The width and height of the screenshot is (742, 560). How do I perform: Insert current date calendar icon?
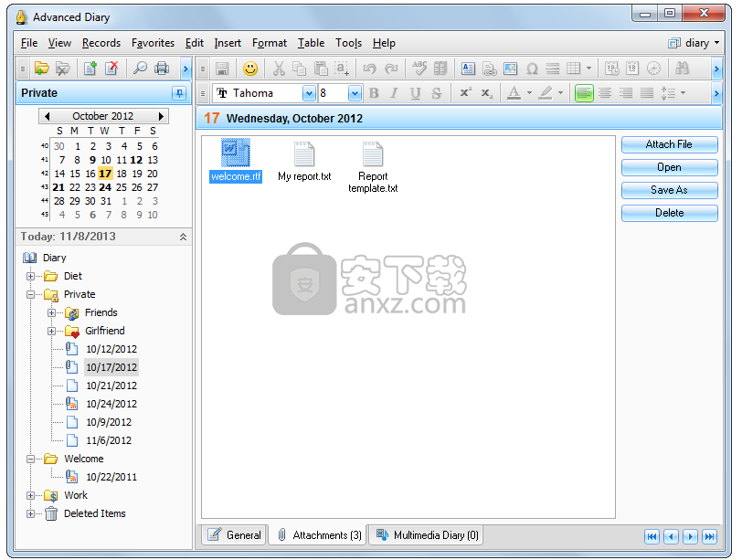pos(632,69)
